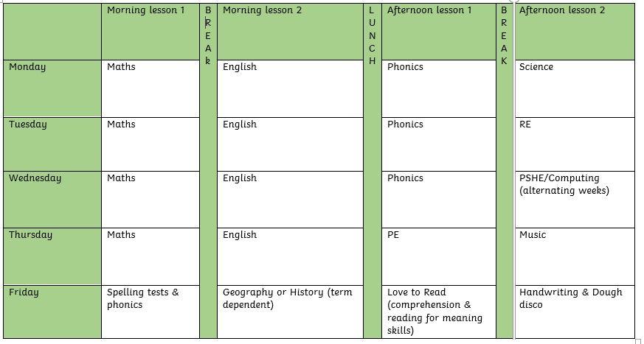
Task: Click the Afternoon lesson 2 header
Action: coord(575,32)
